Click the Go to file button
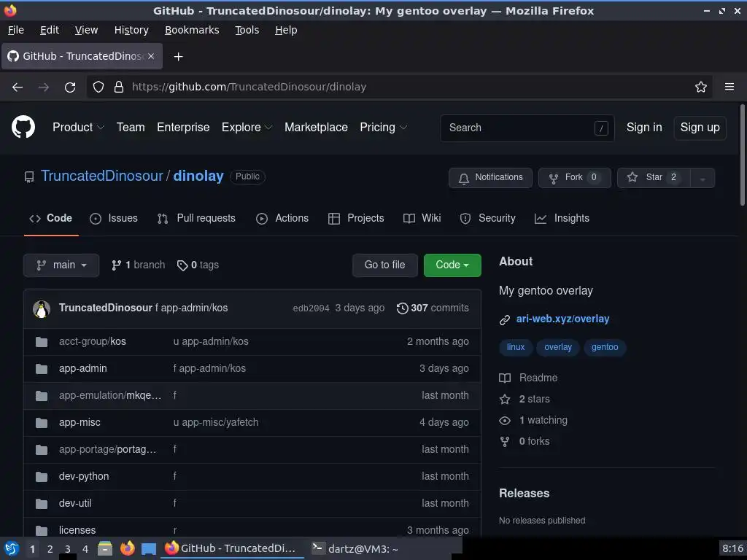747x560 pixels. point(385,265)
